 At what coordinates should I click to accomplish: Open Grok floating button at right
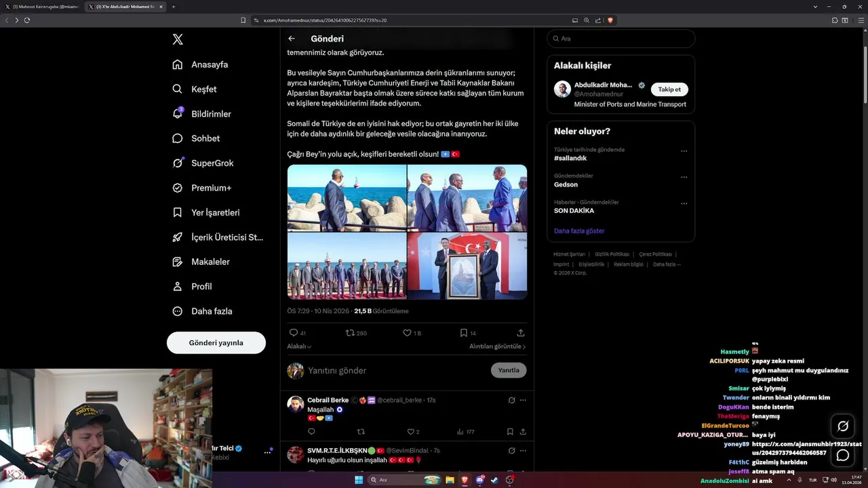pyautogui.click(x=843, y=426)
